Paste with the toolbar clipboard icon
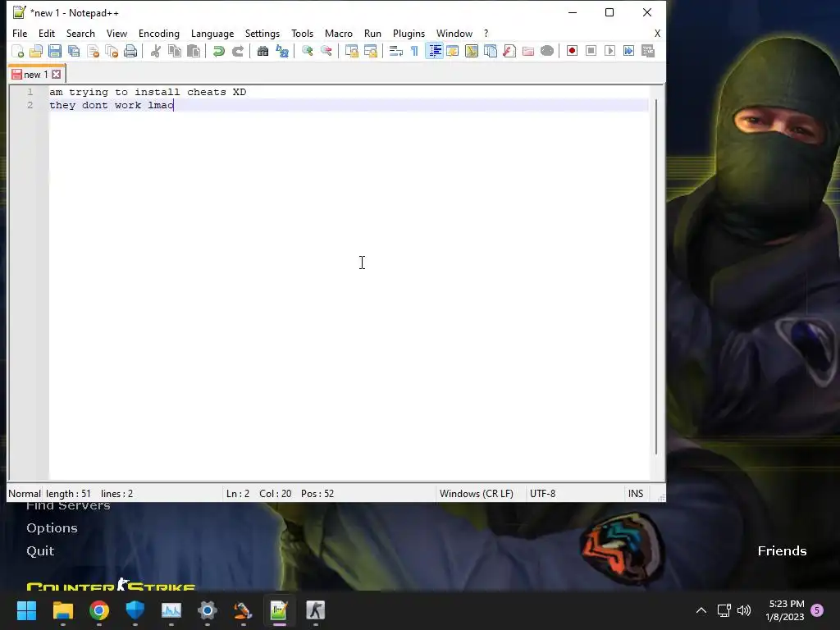The width and height of the screenshot is (840, 630). (x=194, y=51)
